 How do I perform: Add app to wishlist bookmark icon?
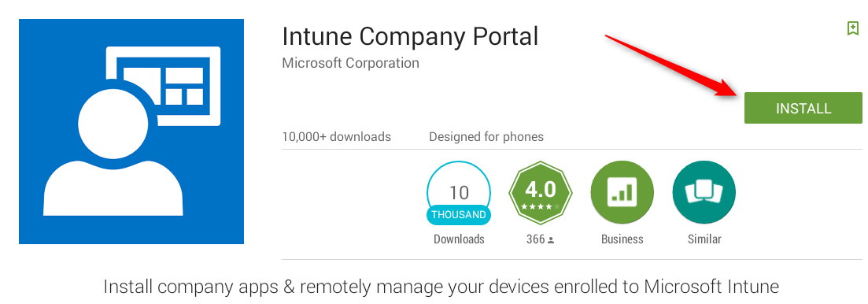point(853,28)
